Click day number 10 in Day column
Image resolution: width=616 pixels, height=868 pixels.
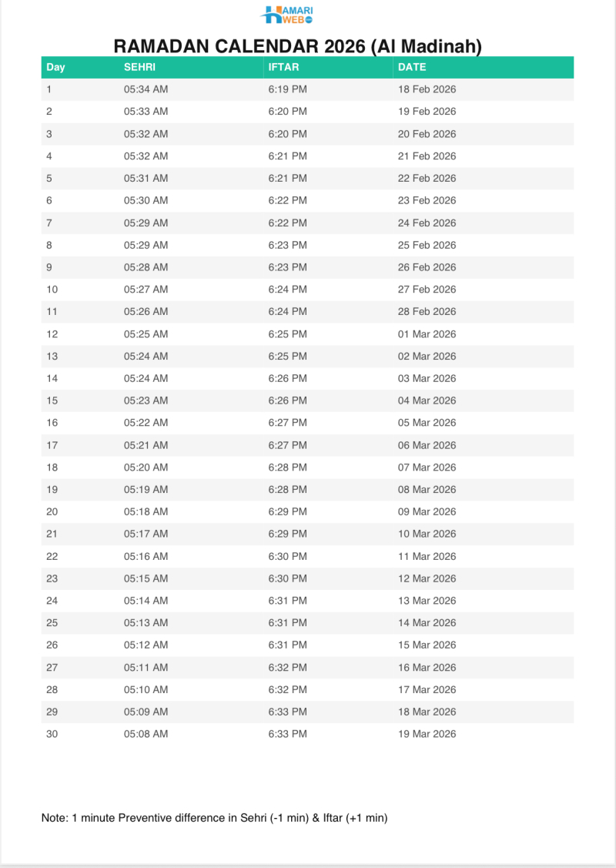tap(52, 290)
